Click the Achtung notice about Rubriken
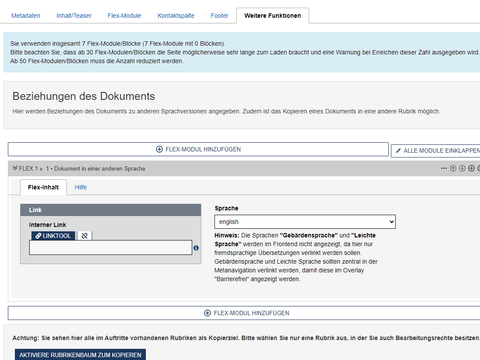480x360 pixels. [246, 338]
